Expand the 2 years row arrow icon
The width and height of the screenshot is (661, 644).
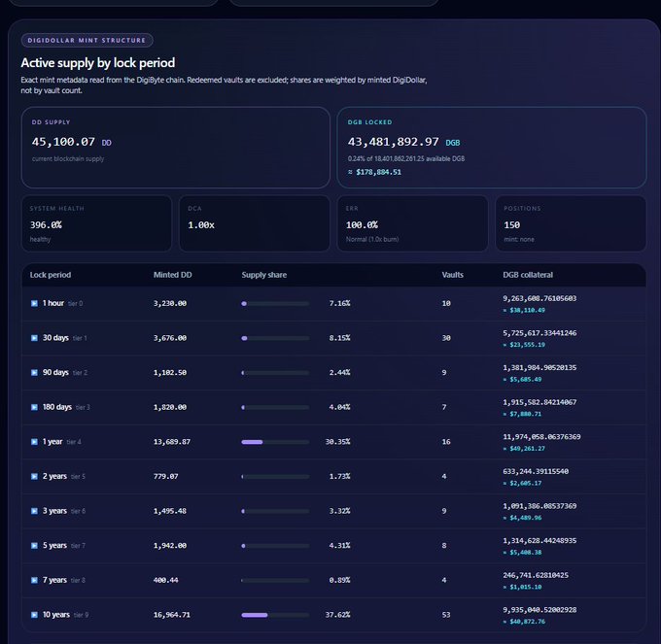34,476
